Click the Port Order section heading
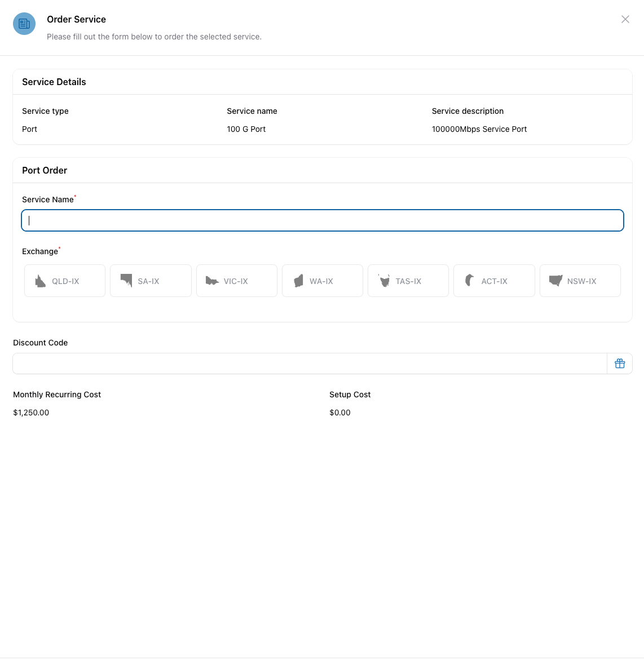This screenshot has width=644, height=665. [45, 170]
